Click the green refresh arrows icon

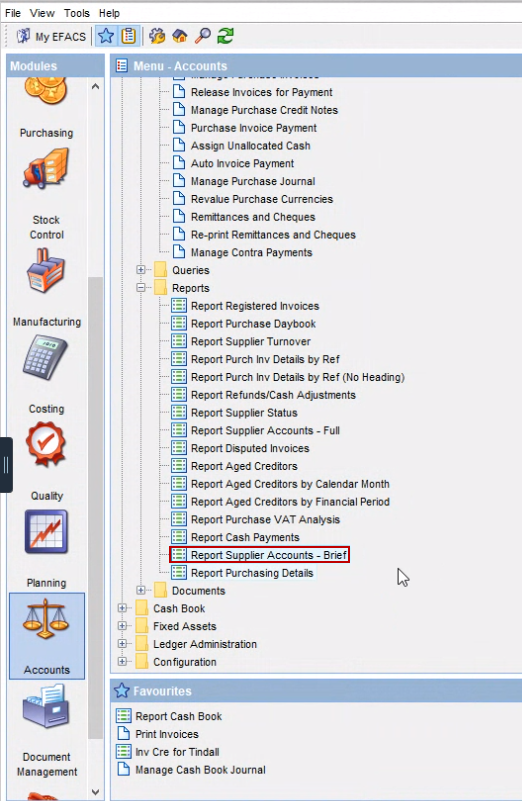[x=225, y=36]
